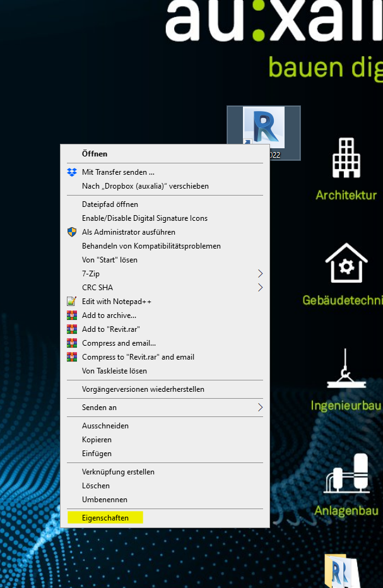Click the Ingenieurbau label
The width and height of the screenshot is (383, 588).
coord(346,406)
